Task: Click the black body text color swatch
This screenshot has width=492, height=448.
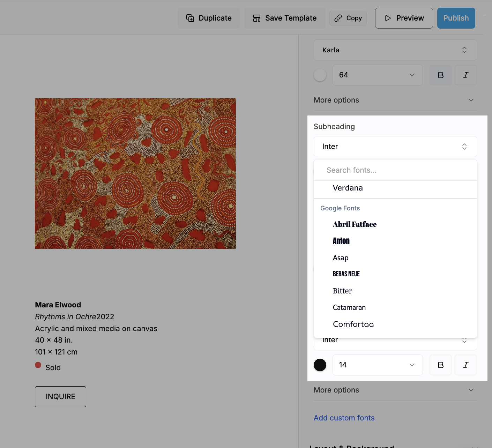Action: point(320,365)
